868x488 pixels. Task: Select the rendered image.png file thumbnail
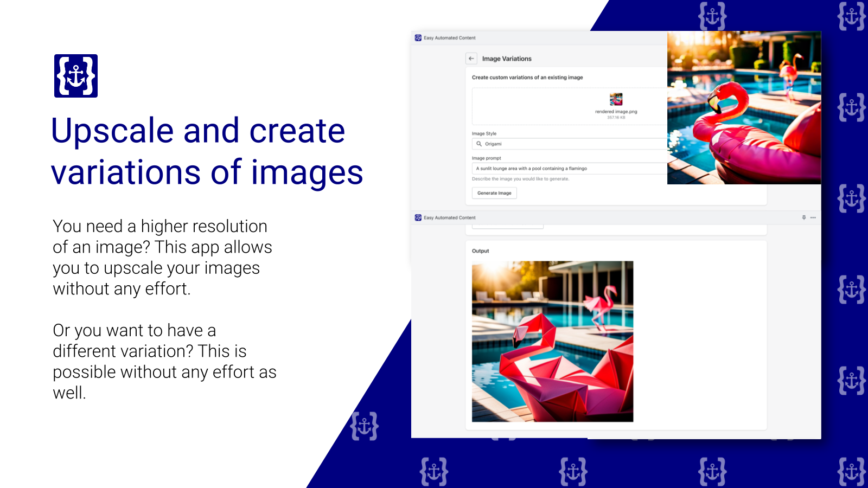tap(616, 99)
